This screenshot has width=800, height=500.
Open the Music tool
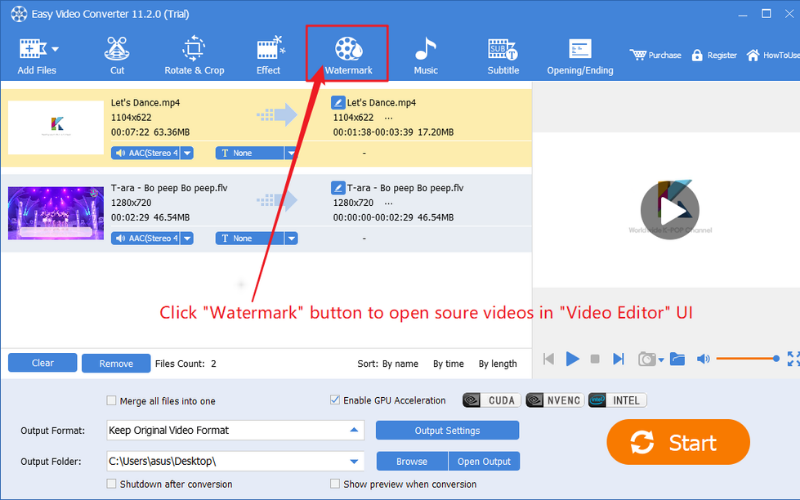coord(426,55)
